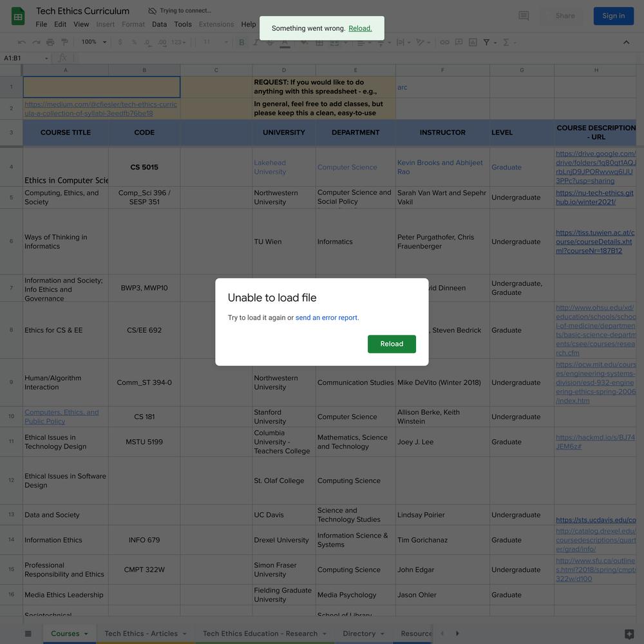
Task: Click the Reload button in the dialog
Action: [392, 344]
